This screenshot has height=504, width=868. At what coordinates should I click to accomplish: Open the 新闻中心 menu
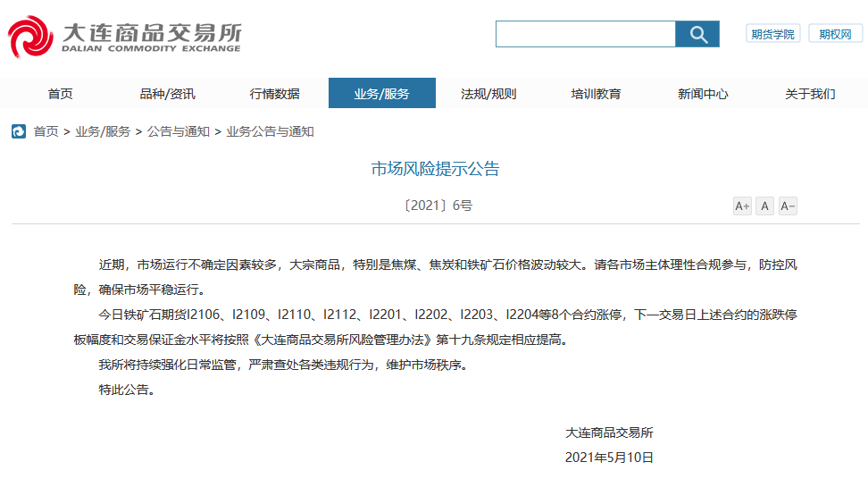click(x=703, y=94)
